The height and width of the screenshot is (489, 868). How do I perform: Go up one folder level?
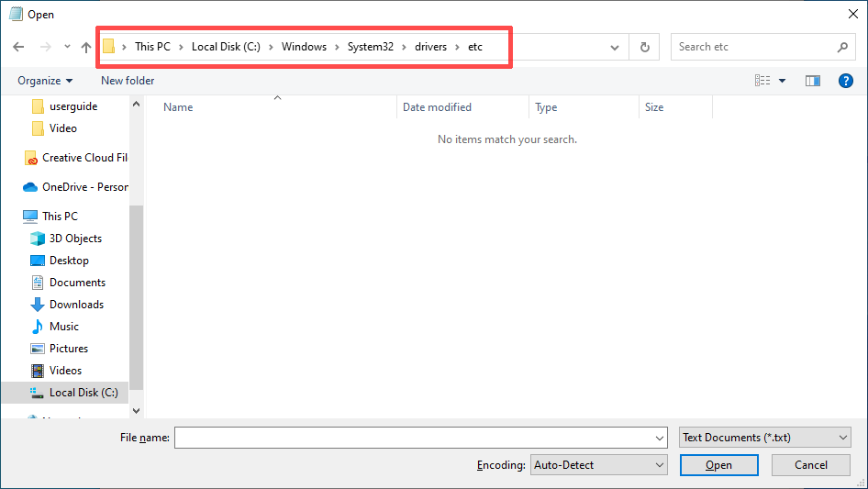(86, 47)
